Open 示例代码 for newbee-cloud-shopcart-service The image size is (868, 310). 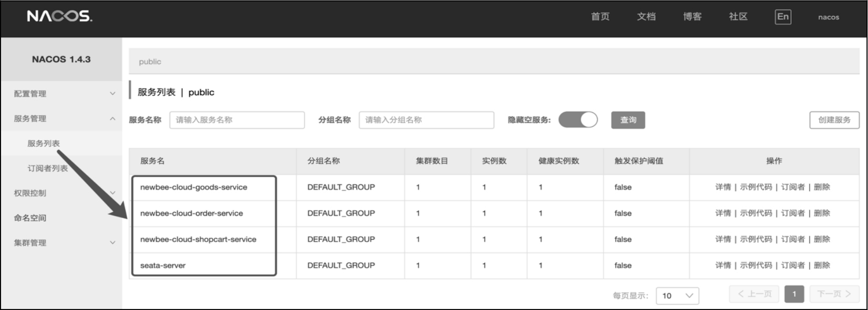tap(756, 239)
